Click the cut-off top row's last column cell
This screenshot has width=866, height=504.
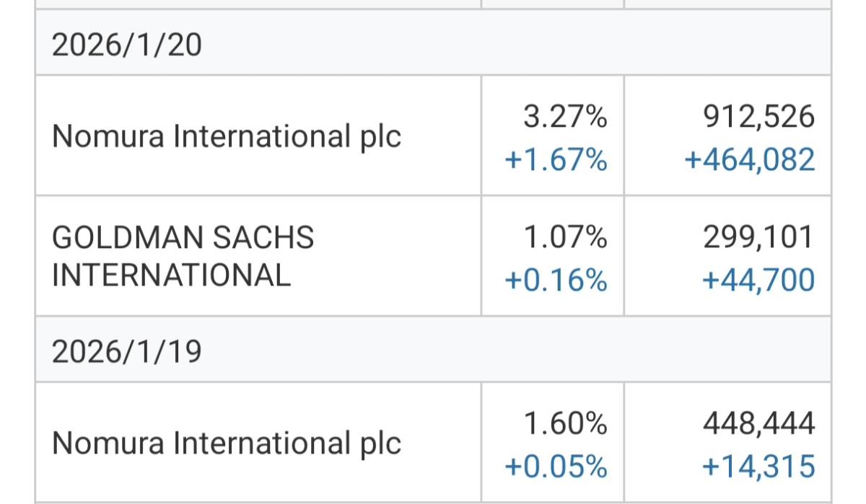[x=727, y=4]
